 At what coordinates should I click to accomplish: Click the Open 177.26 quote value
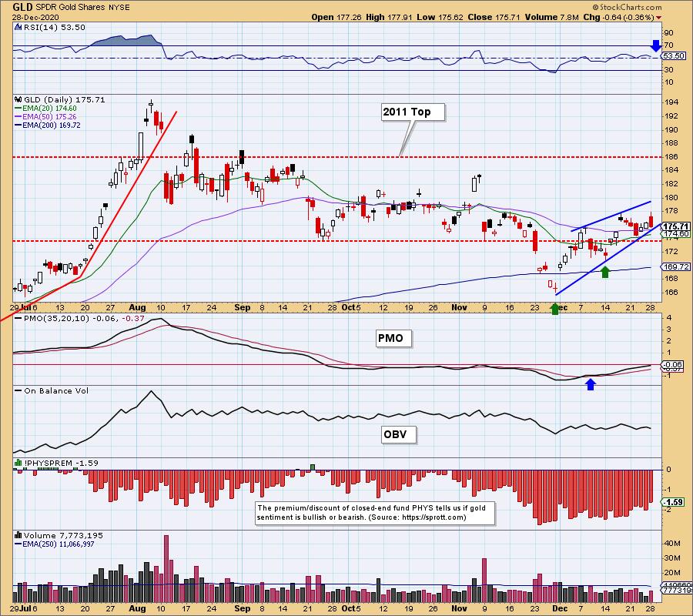coord(336,17)
